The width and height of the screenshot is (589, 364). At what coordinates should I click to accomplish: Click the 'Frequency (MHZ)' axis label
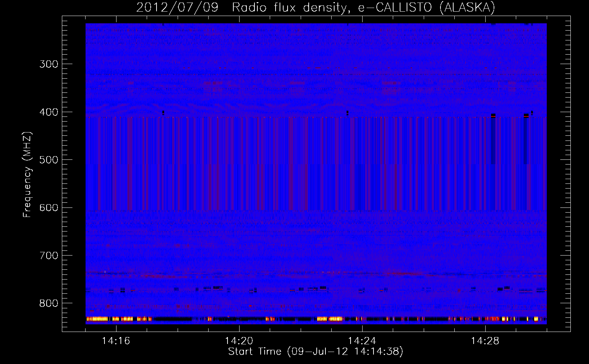[27, 174]
